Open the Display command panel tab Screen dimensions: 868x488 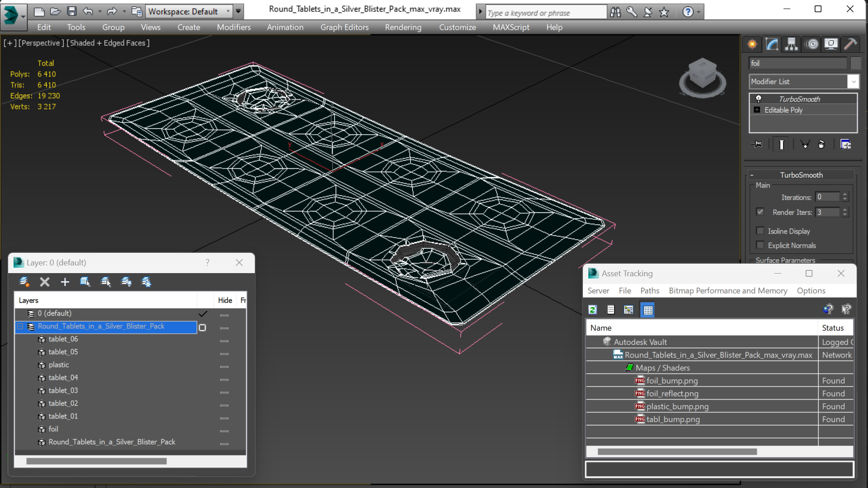click(x=831, y=44)
